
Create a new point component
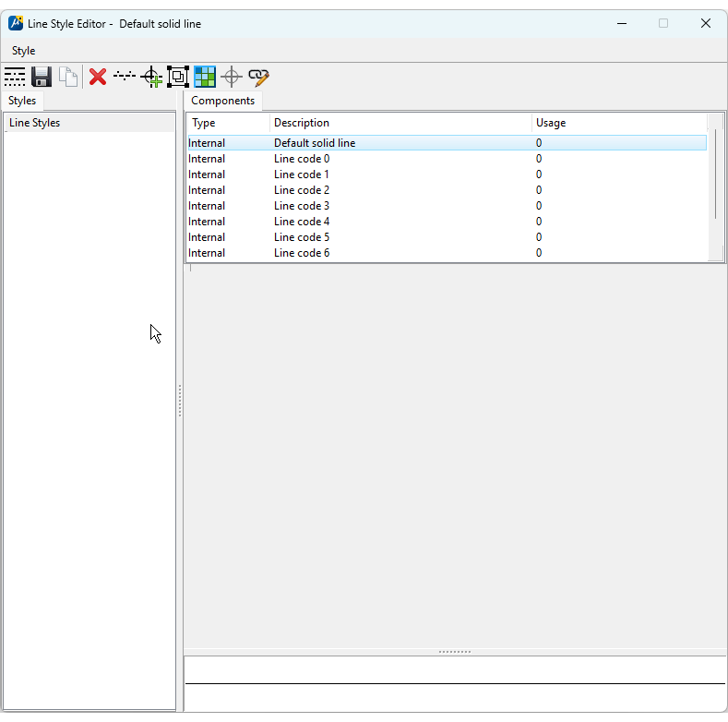coord(151,77)
